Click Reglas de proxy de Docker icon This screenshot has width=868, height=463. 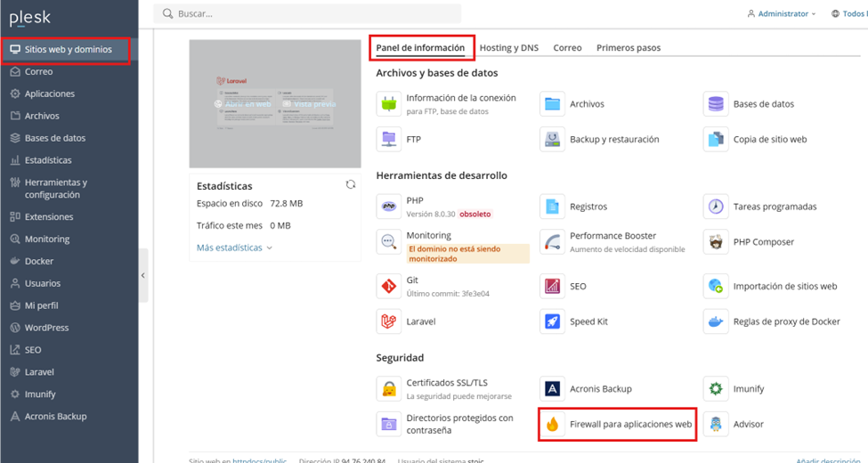(715, 321)
